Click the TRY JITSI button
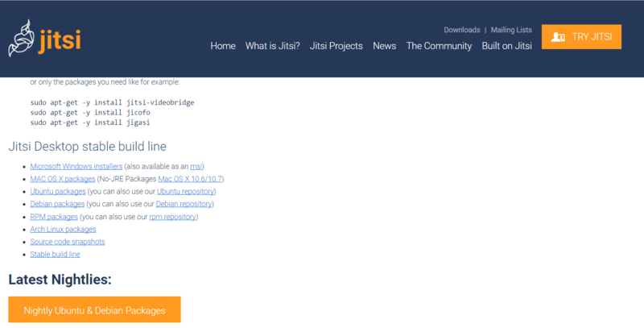644x328 pixels. pos(581,36)
